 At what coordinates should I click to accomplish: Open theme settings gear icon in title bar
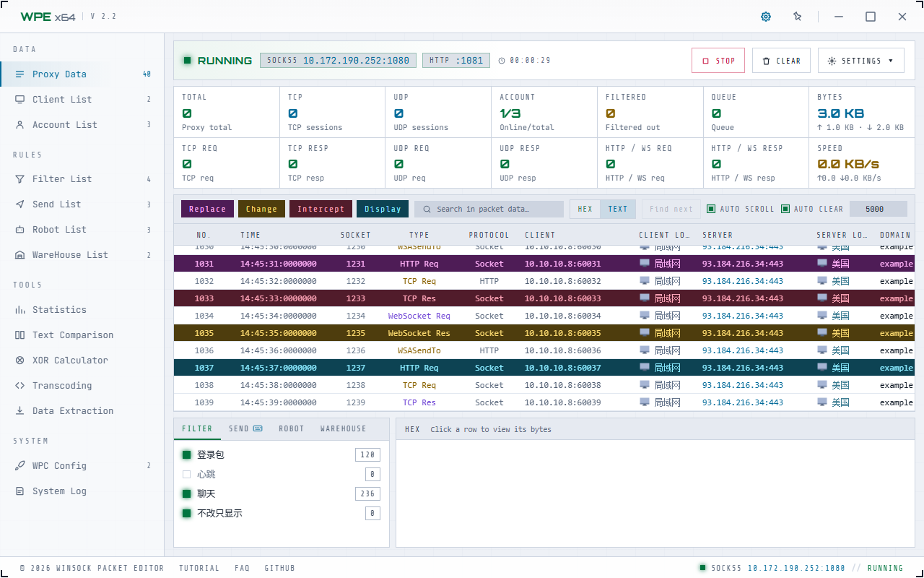(766, 17)
